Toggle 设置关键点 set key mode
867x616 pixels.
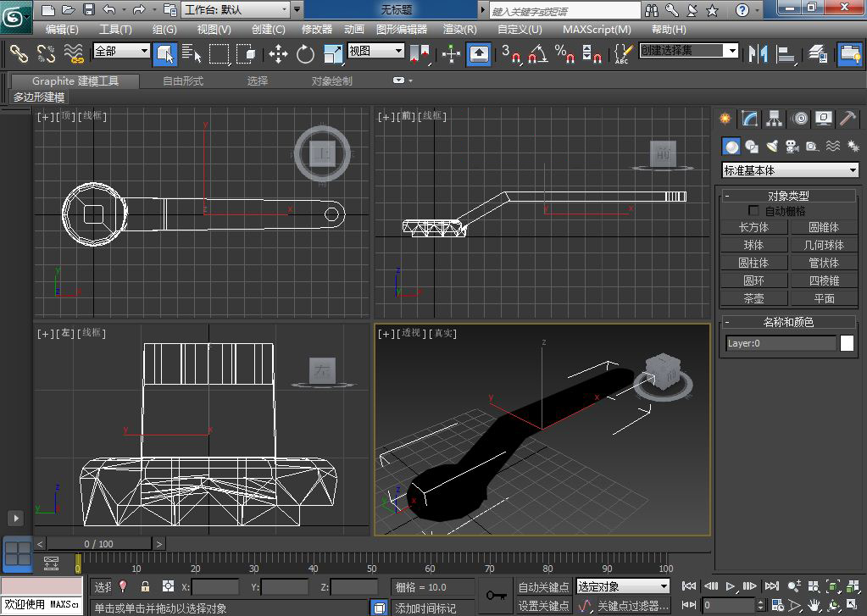pos(543,606)
